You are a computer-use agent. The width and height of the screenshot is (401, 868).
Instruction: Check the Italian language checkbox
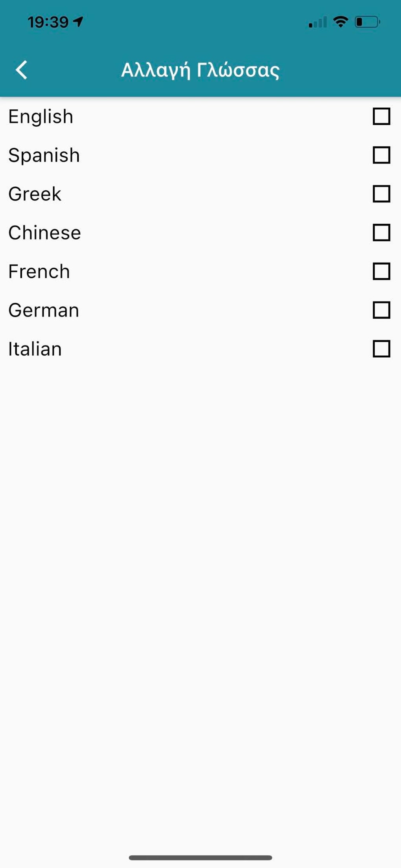(x=381, y=349)
